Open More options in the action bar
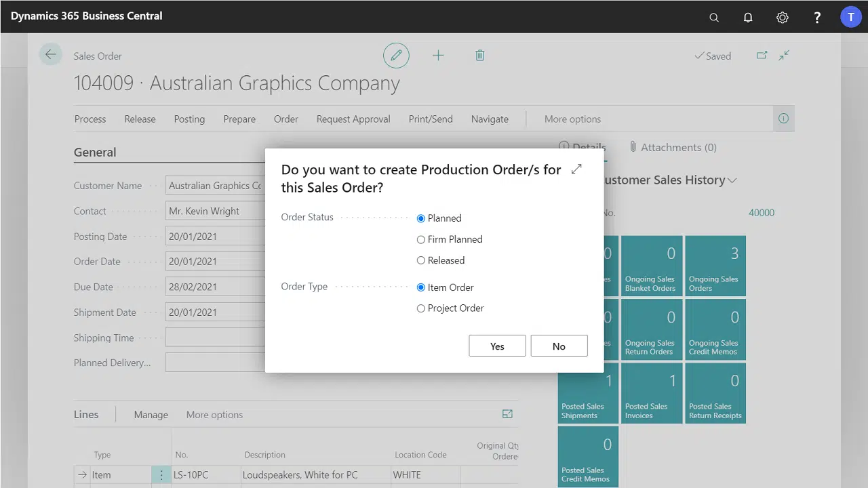 (x=572, y=119)
